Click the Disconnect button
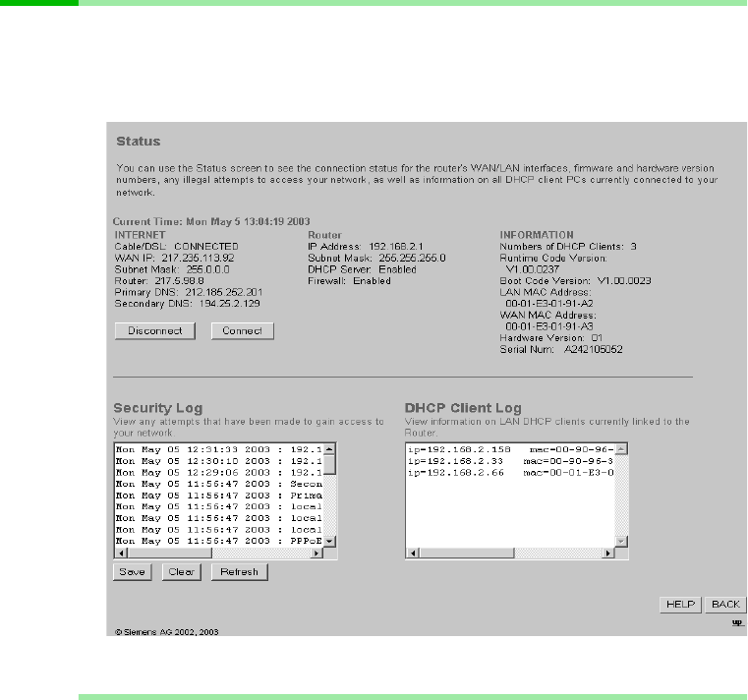The width and height of the screenshot is (748, 700). pos(155,331)
